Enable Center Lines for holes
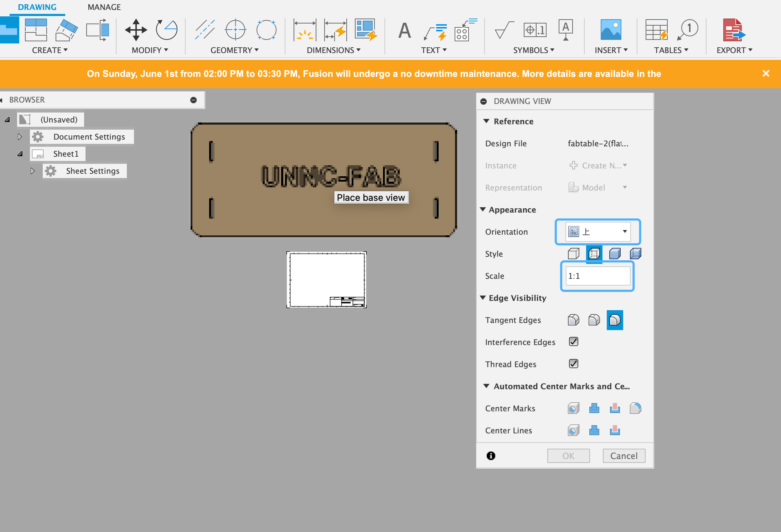This screenshot has width=781, height=532. pos(573,431)
